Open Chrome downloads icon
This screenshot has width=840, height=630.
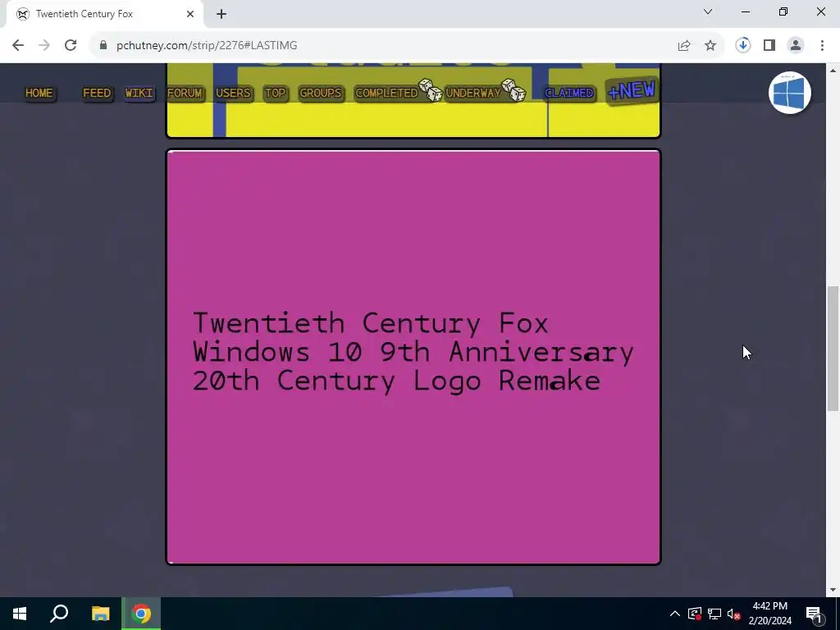(743, 45)
